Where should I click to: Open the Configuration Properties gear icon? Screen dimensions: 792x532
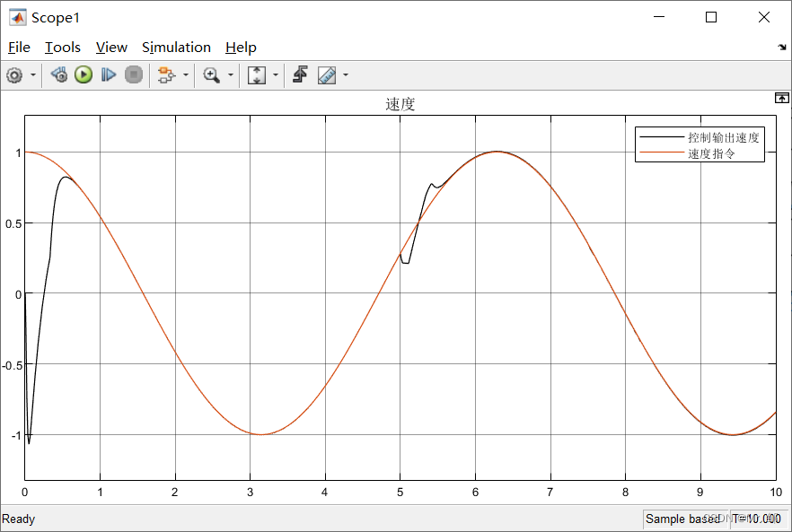coord(14,74)
